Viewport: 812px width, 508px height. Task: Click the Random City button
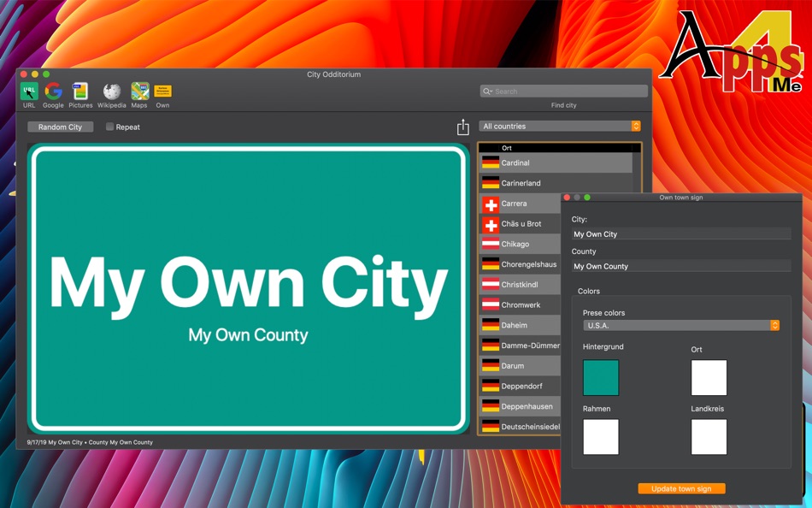(60, 126)
